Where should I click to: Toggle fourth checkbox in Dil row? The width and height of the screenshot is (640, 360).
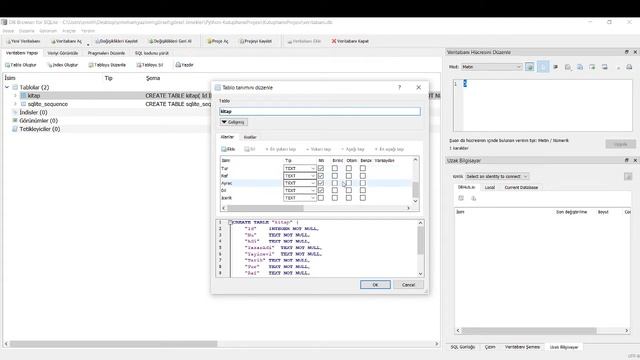point(362,190)
